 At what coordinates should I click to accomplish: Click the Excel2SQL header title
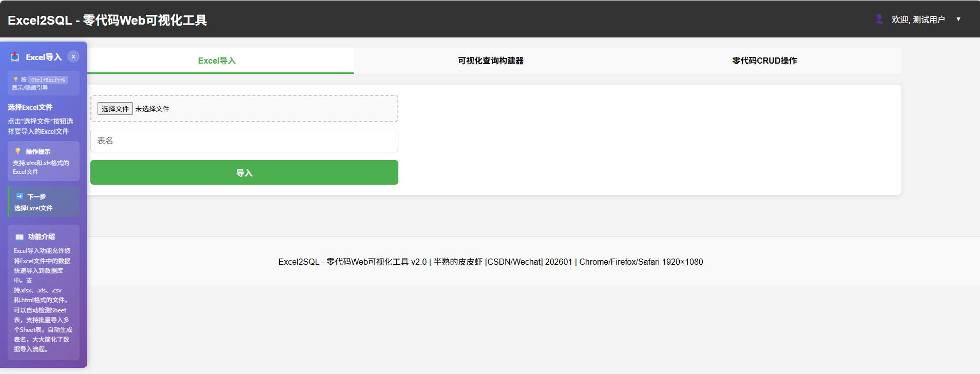(x=107, y=20)
